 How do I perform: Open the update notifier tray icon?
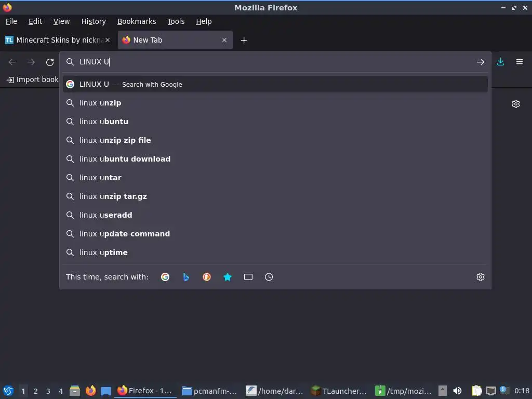point(504,390)
